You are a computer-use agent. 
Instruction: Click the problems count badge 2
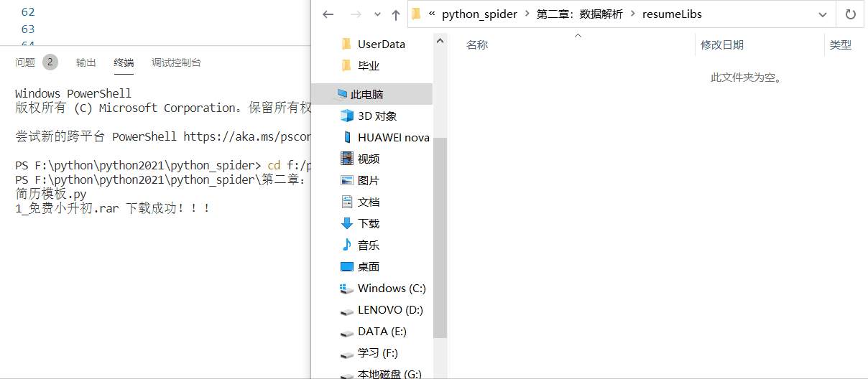50,62
